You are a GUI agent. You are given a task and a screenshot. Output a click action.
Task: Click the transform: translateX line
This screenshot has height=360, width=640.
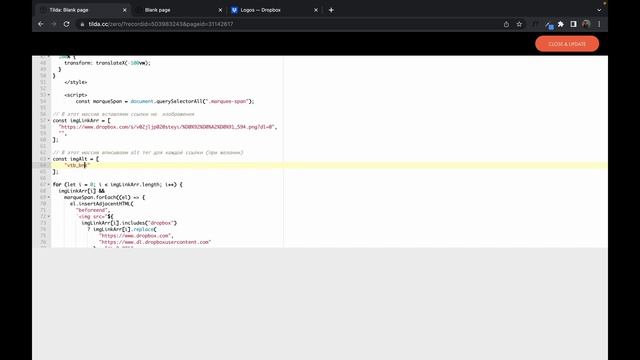[107, 63]
